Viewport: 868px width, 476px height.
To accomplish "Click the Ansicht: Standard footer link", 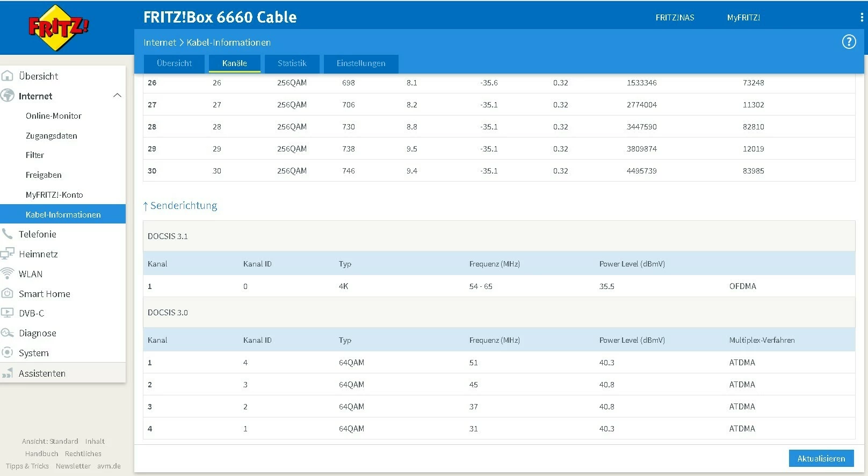I will tap(50, 441).
